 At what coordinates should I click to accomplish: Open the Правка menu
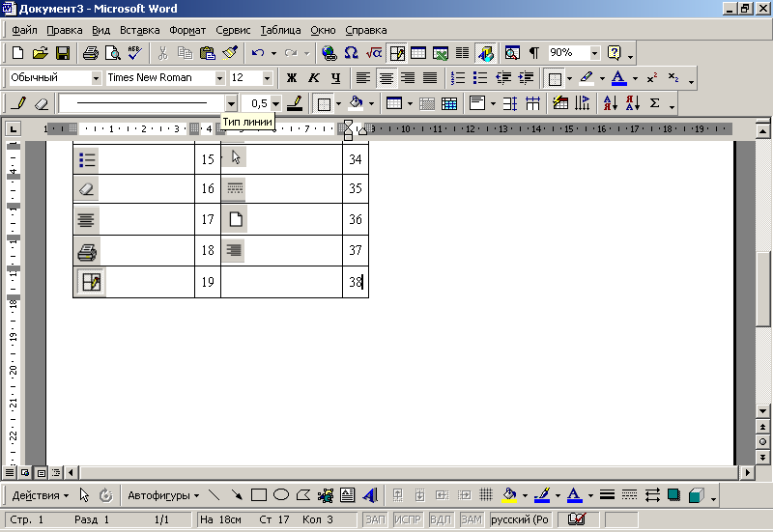(65, 30)
